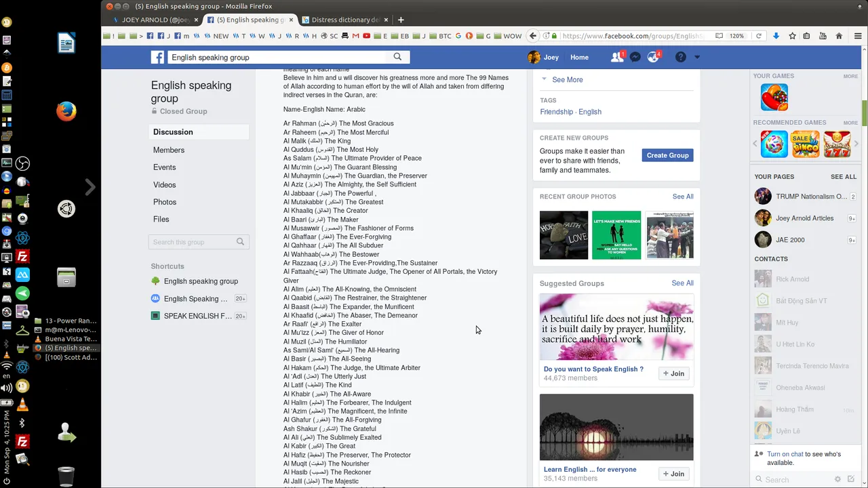Click the chat contacts Search field
Viewport: 868px width, 488px height.
pyautogui.click(x=793, y=479)
